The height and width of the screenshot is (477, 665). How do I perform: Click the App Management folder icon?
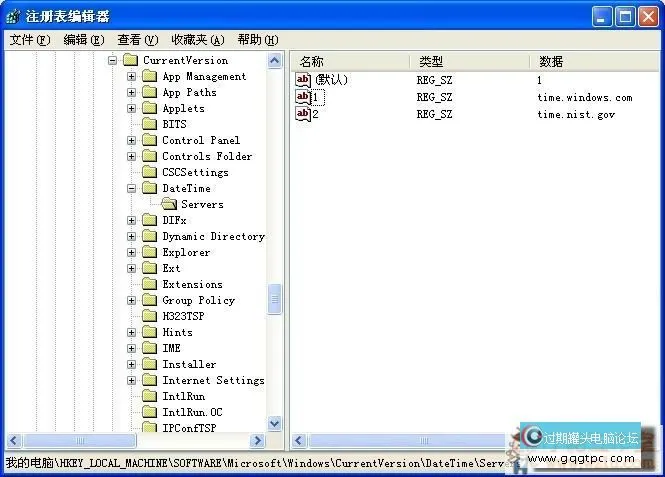pos(149,76)
